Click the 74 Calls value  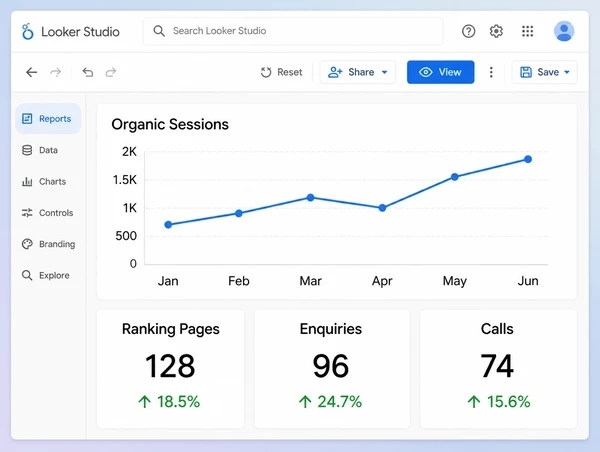pyautogui.click(x=497, y=366)
